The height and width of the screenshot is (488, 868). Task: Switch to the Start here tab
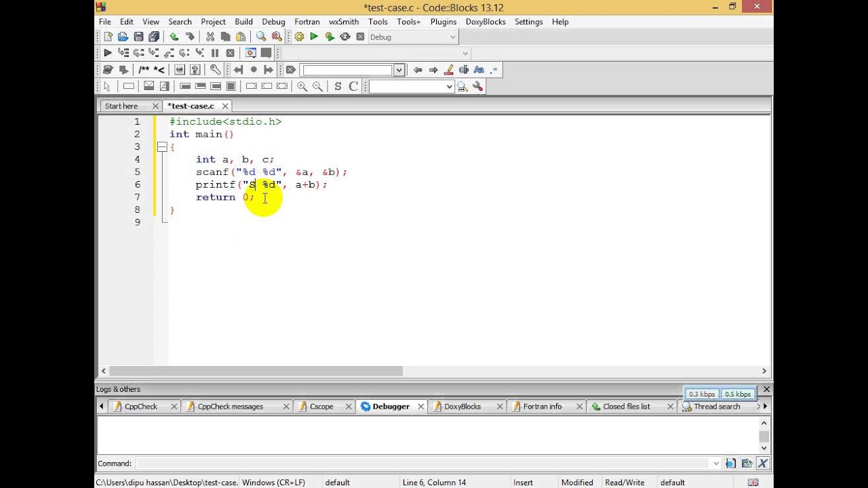click(x=121, y=106)
